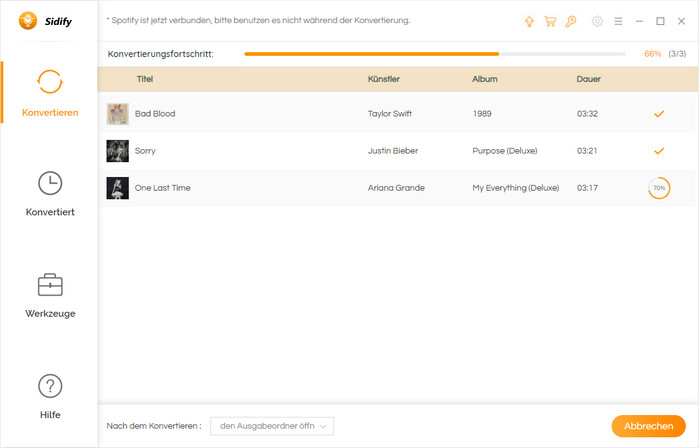Screen dimensions: 699x448
Task: Open the Hilfe help section
Action: point(49,396)
